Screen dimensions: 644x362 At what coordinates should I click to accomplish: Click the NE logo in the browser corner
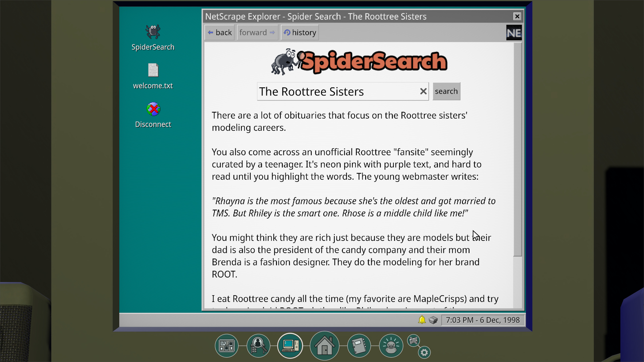pos(514,33)
